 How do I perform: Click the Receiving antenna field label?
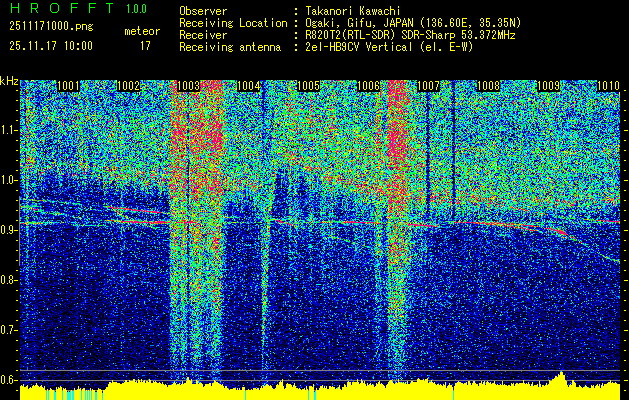coord(230,47)
